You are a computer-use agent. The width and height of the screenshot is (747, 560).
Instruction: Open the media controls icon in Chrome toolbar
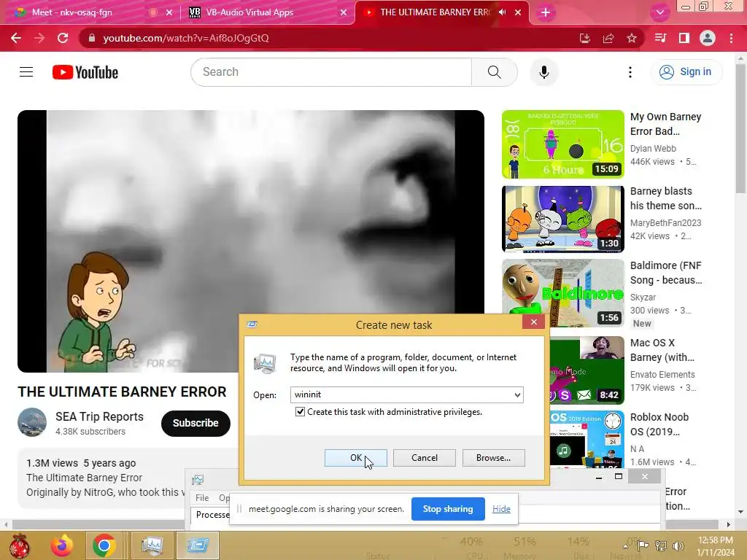[x=660, y=38]
